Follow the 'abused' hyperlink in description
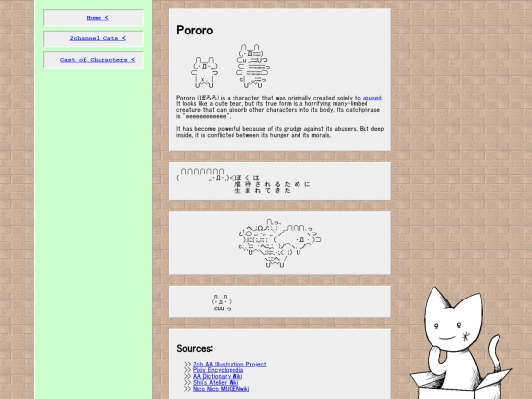532x399 pixels. (x=371, y=98)
